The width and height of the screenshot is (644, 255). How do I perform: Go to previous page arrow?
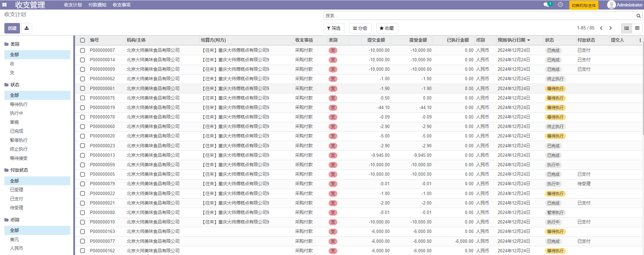[x=601, y=28]
